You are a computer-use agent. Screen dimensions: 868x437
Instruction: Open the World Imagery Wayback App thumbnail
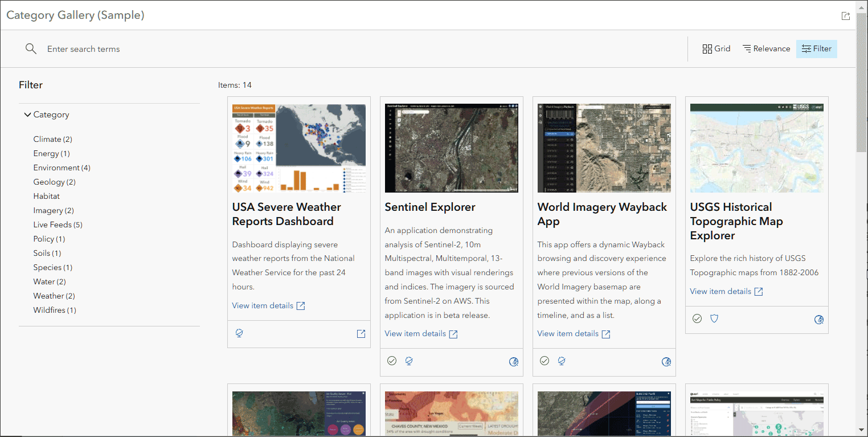(604, 148)
